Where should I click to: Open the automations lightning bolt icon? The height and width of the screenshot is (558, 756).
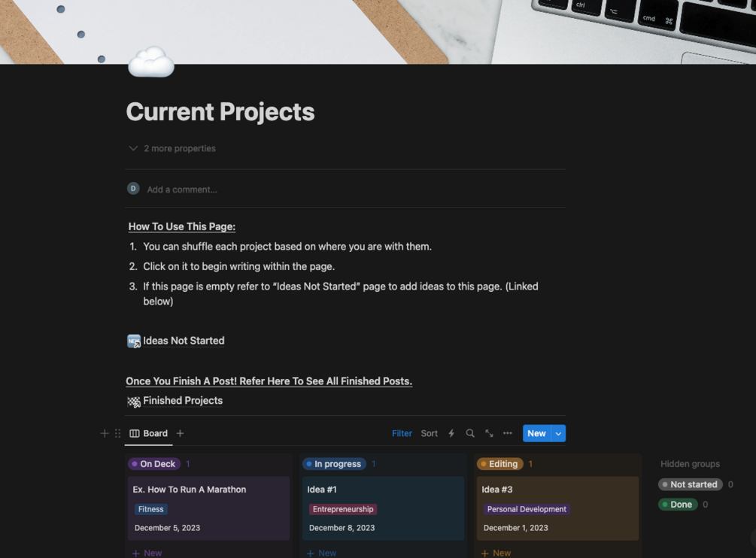pyautogui.click(x=451, y=433)
